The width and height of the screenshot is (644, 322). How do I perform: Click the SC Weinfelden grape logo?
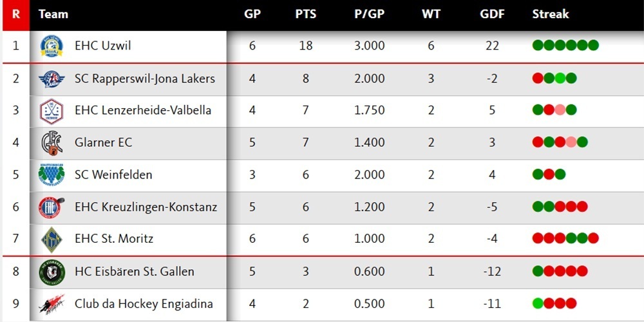pos(52,175)
